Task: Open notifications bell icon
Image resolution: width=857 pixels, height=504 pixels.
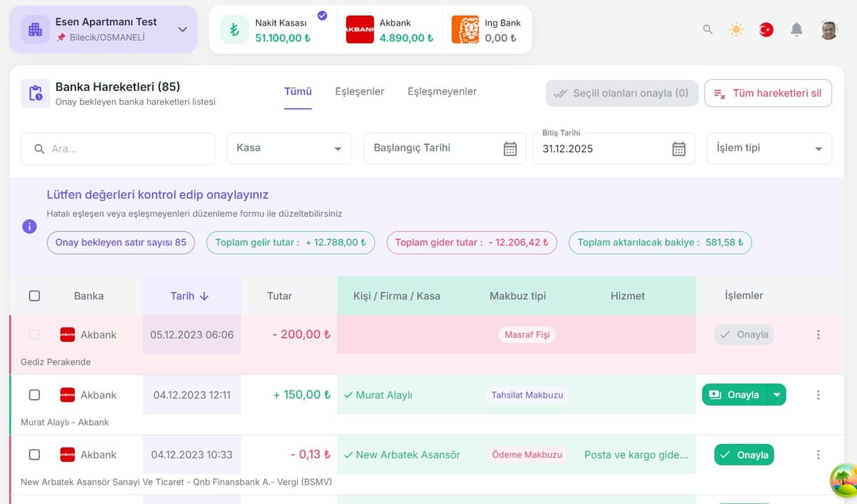Action: (x=796, y=29)
